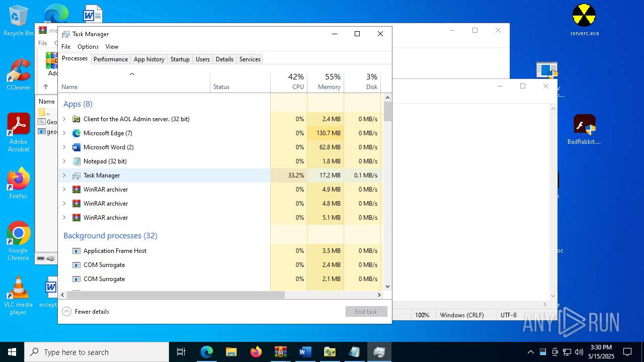Switch to the Performance tab
The image size is (644, 362).
[x=111, y=59]
